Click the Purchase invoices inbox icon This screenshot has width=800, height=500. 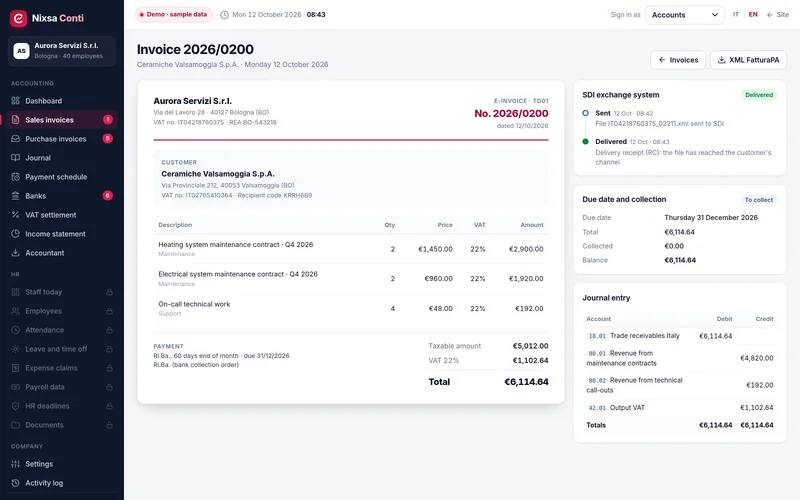15,139
